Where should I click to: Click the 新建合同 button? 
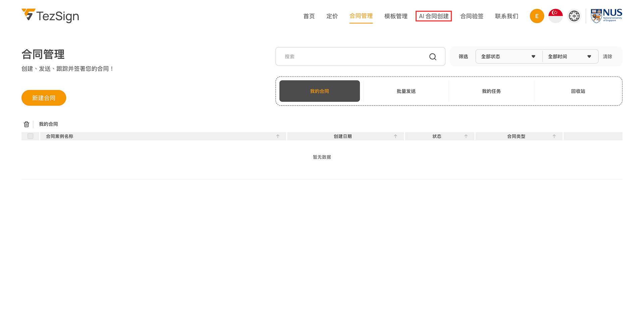click(x=44, y=98)
